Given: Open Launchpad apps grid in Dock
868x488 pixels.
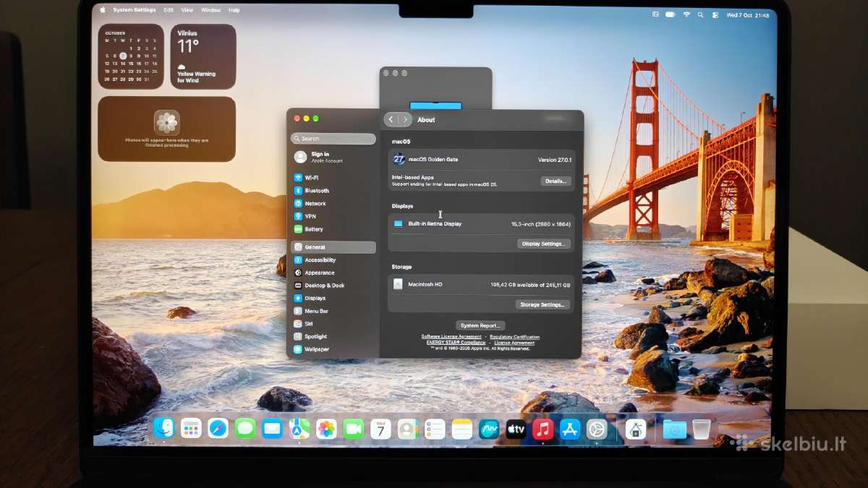Looking at the screenshot, I should 191,429.
